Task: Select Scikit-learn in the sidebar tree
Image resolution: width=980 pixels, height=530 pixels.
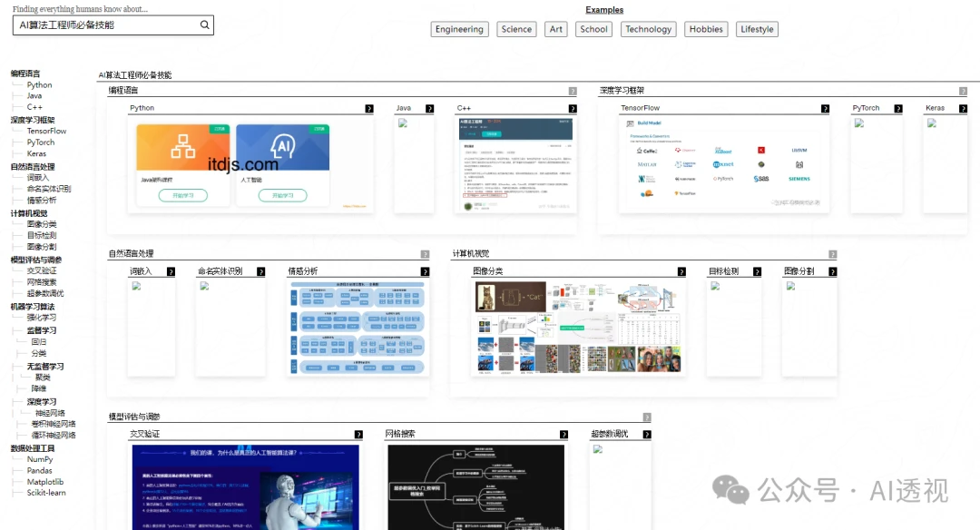Action: pyautogui.click(x=46, y=493)
